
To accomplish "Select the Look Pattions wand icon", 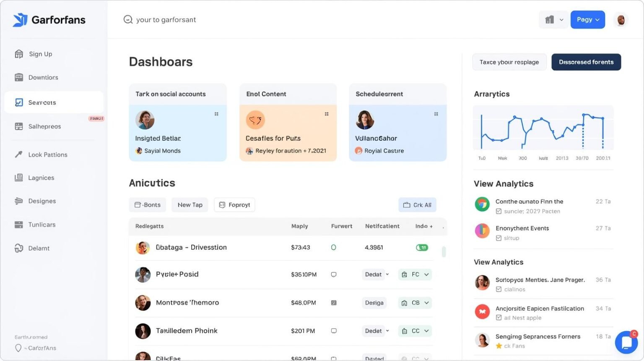I will (18, 154).
